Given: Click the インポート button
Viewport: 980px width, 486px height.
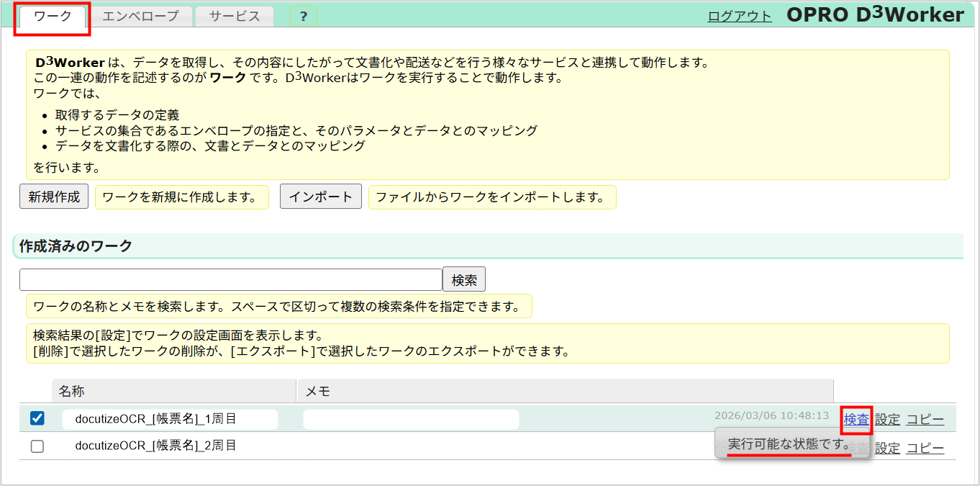Looking at the screenshot, I should (320, 196).
